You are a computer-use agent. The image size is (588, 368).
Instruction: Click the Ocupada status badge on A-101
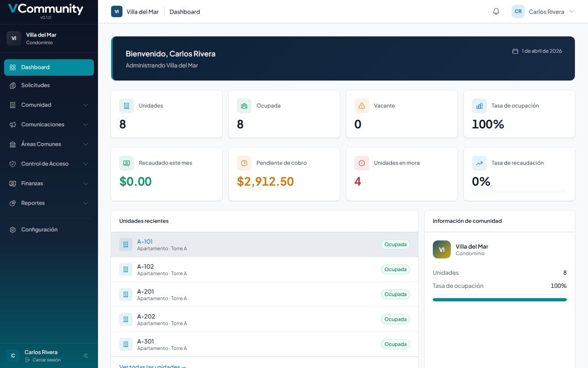(395, 244)
